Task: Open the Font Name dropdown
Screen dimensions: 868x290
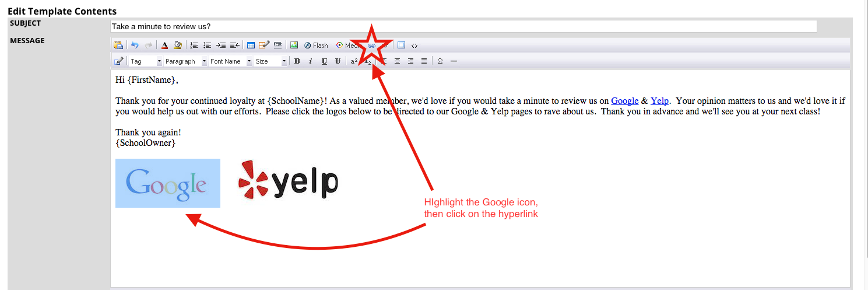Action: coord(230,61)
